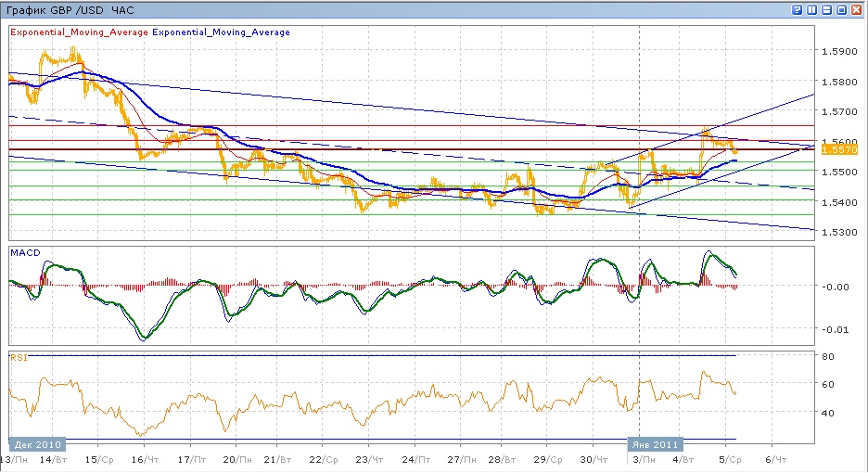Click the help question mark icon

(798, 10)
